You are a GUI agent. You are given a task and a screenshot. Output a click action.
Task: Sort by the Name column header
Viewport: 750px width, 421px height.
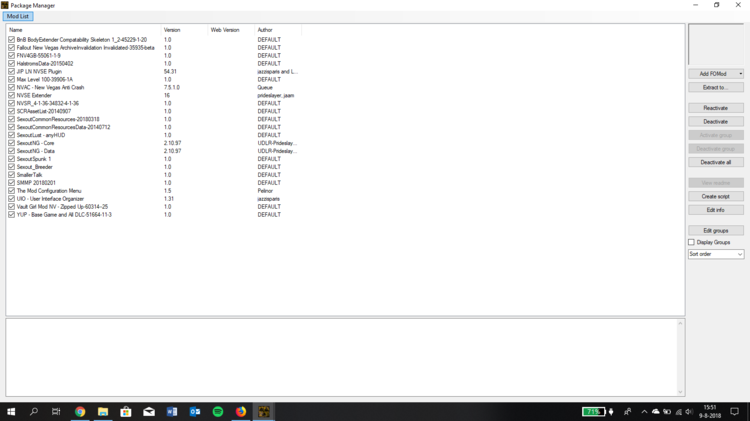[84, 30]
